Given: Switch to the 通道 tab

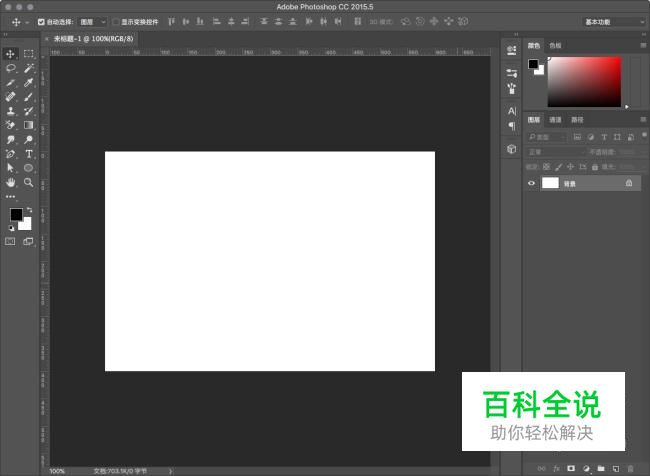Looking at the screenshot, I should click(555, 119).
